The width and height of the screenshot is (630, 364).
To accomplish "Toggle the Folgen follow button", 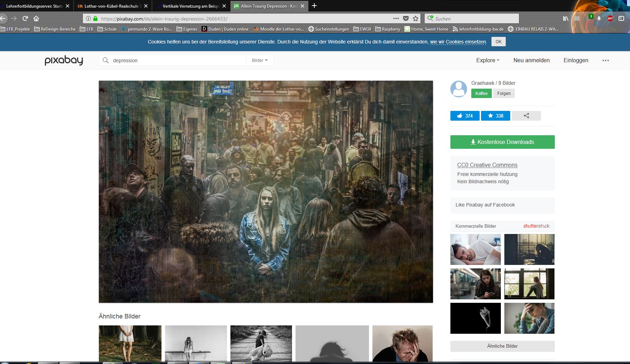I will point(504,93).
